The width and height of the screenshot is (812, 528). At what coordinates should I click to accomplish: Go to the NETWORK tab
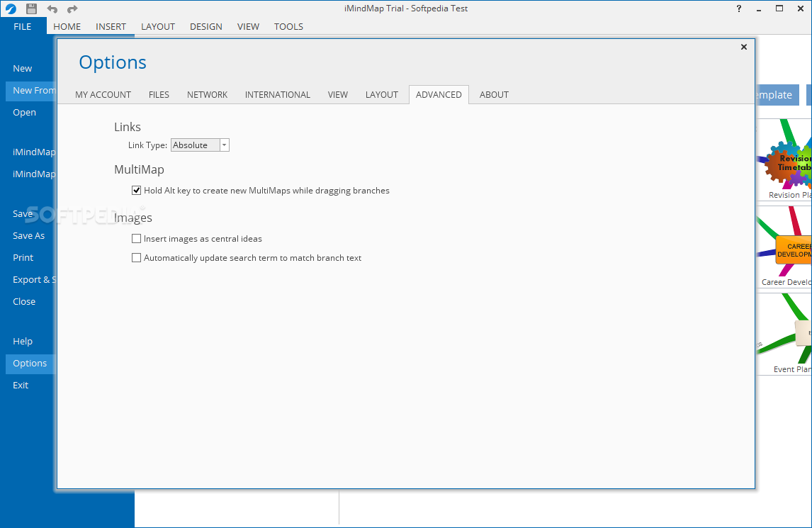(x=207, y=95)
